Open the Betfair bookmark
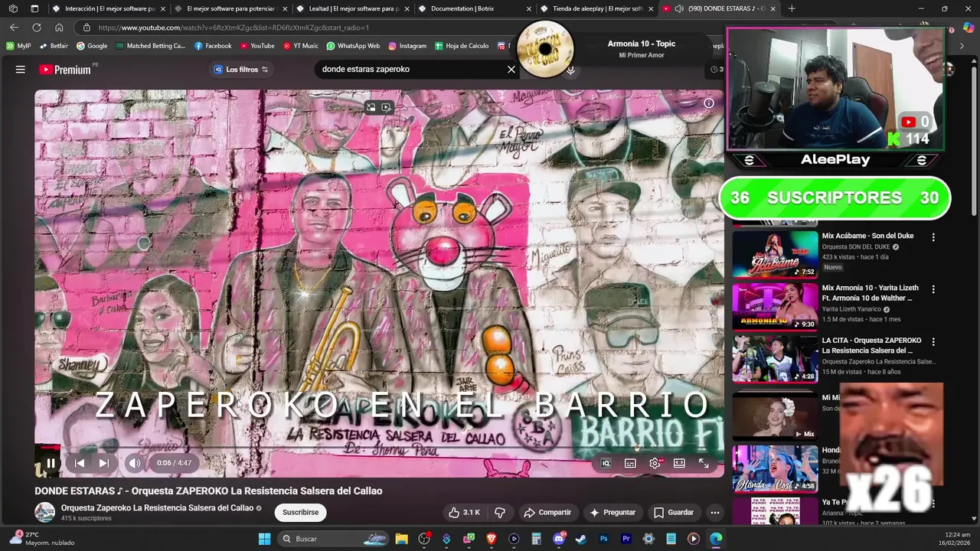 (x=54, y=46)
